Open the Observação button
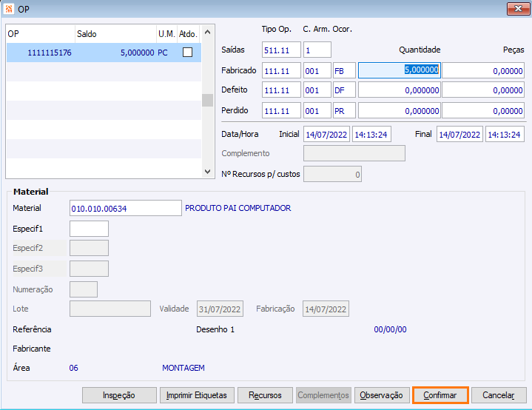 [x=382, y=395]
